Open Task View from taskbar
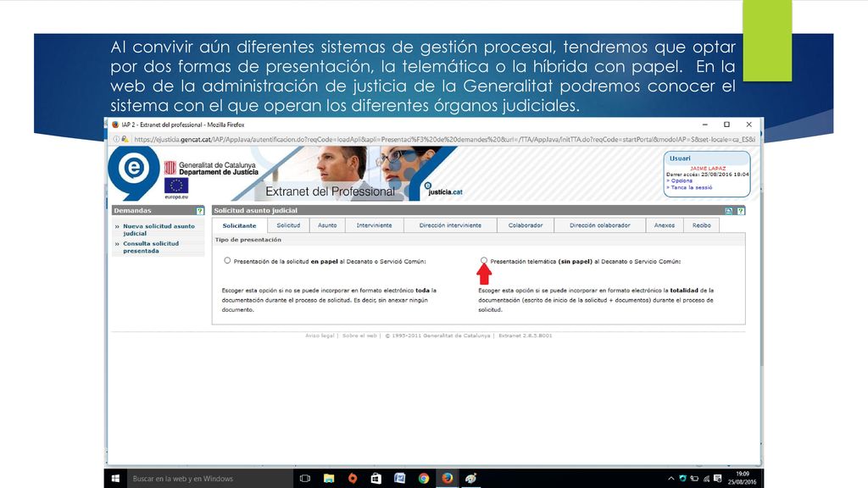Screen dimensions: 868x488 coord(305,479)
